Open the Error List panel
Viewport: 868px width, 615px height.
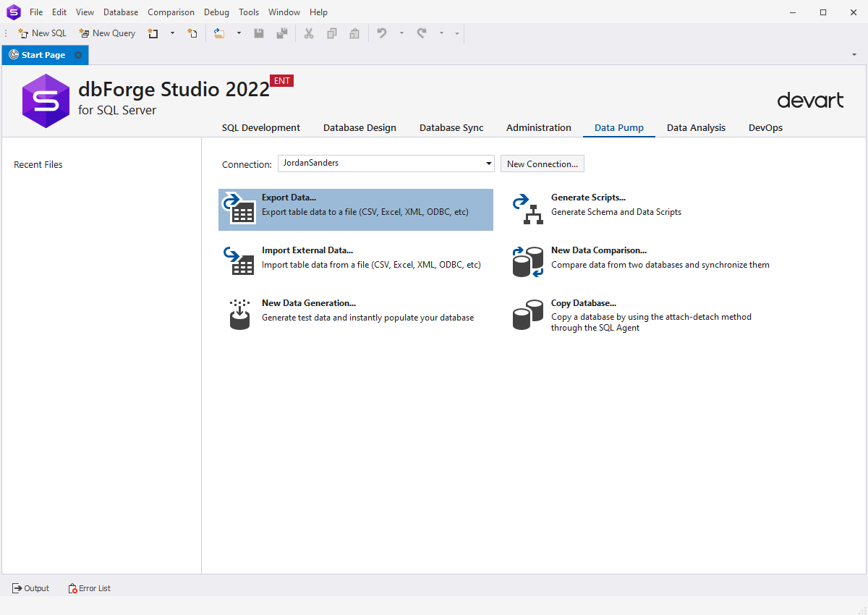point(89,588)
